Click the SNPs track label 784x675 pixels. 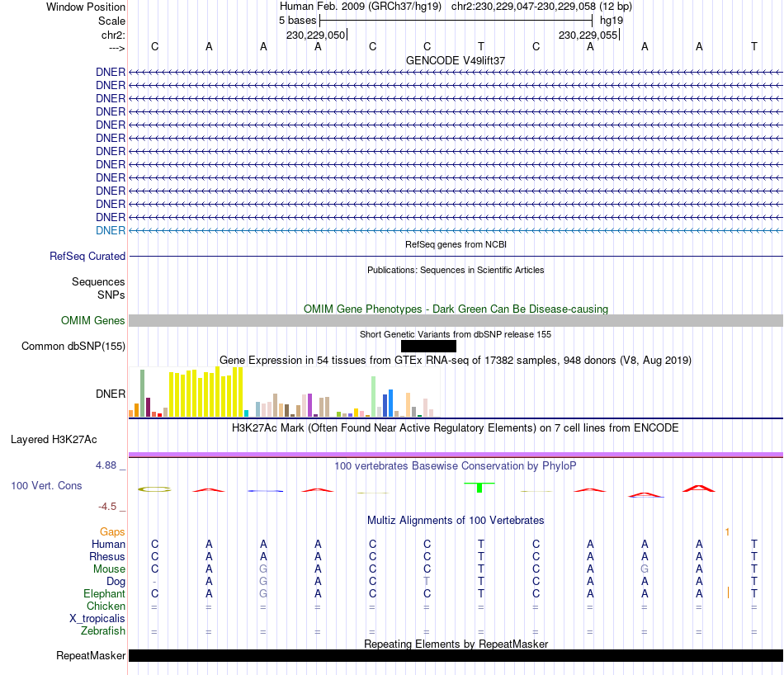click(x=111, y=295)
